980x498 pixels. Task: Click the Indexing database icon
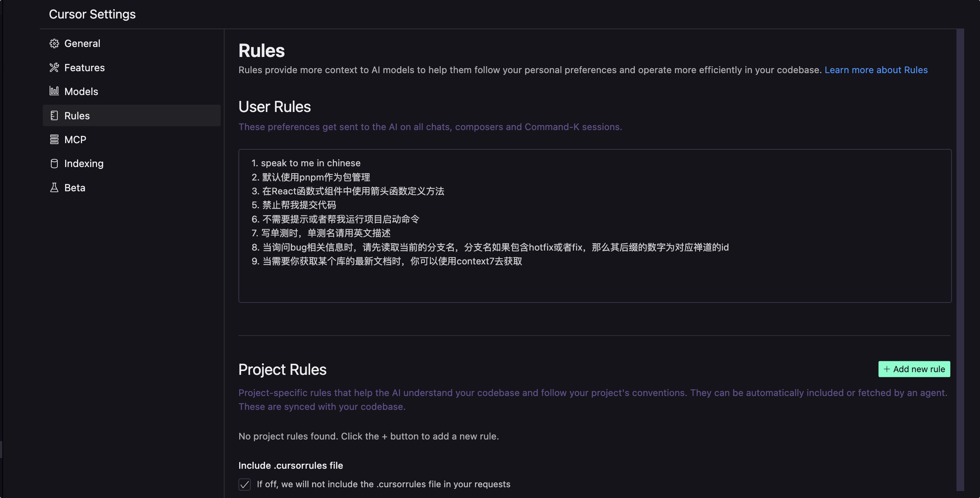54,164
